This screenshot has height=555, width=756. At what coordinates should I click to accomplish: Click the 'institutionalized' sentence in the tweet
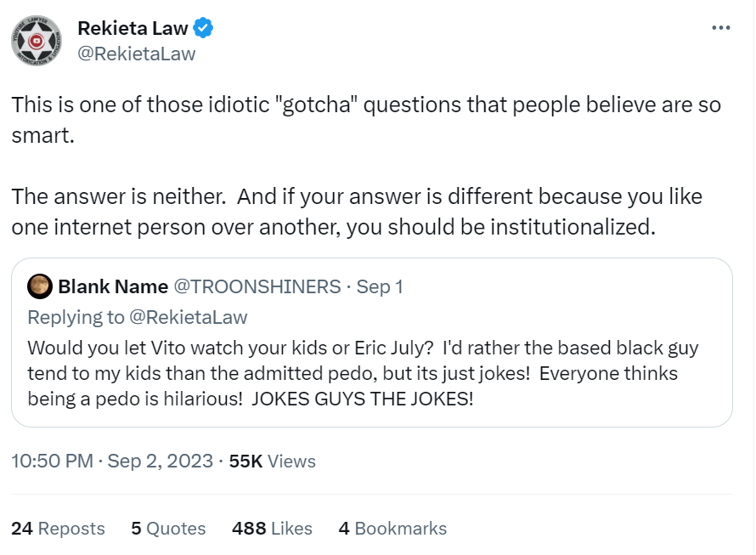pos(357,212)
